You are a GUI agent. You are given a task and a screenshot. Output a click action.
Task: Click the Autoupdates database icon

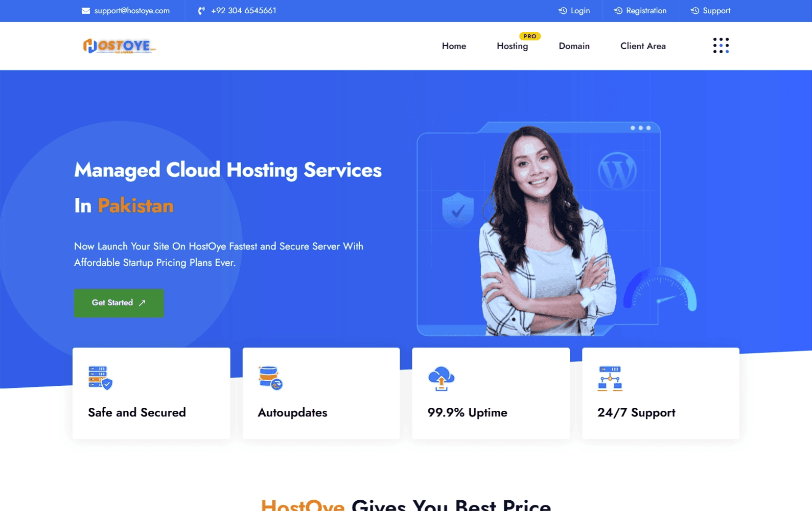270,378
